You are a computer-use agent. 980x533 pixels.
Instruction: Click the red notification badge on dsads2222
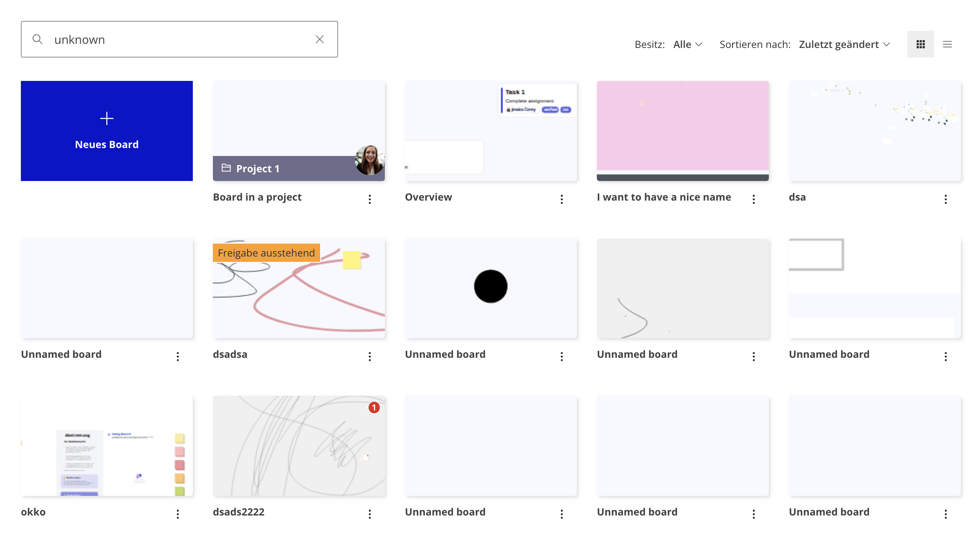pyautogui.click(x=374, y=407)
